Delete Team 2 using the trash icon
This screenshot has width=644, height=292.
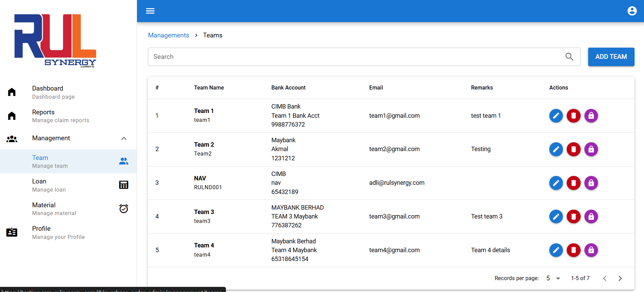click(x=573, y=149)
